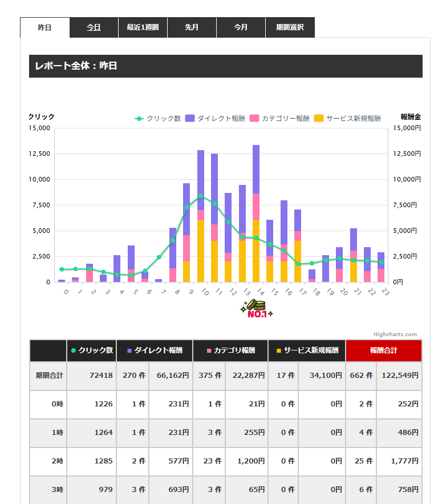Click the hour 10 click-count point

[201, 196]
